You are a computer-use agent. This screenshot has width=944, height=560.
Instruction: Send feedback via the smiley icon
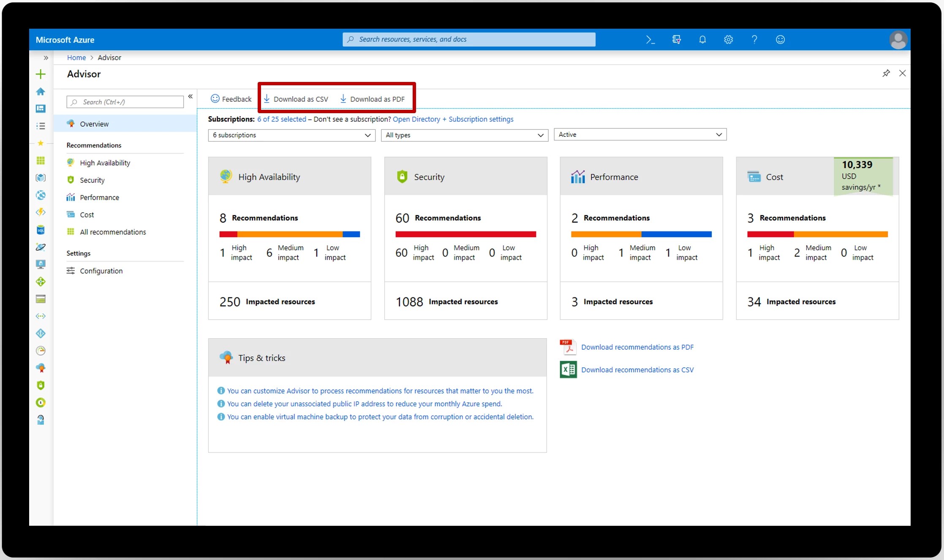(x=780, y=39)
